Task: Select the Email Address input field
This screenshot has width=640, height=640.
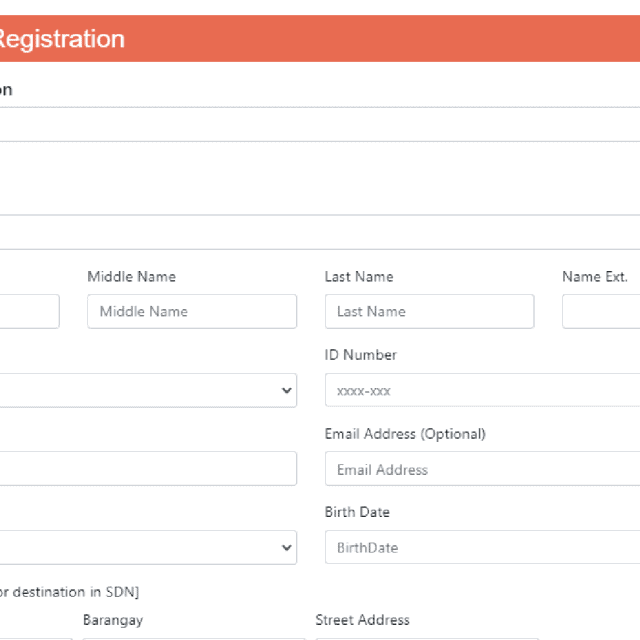Action: click(x=482, y=469)
